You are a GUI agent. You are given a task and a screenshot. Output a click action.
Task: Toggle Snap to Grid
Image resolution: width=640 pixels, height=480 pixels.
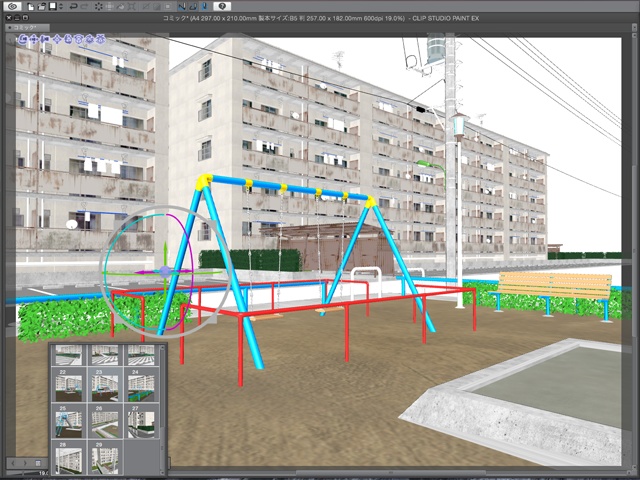[205, 7]
